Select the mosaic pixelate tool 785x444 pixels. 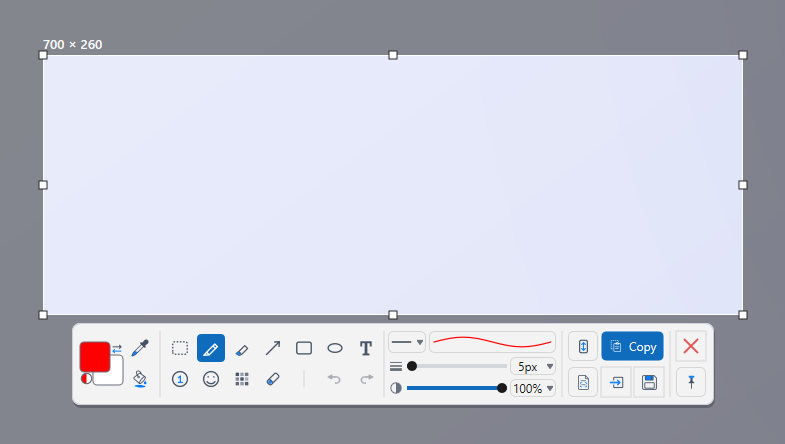[242, 379]
